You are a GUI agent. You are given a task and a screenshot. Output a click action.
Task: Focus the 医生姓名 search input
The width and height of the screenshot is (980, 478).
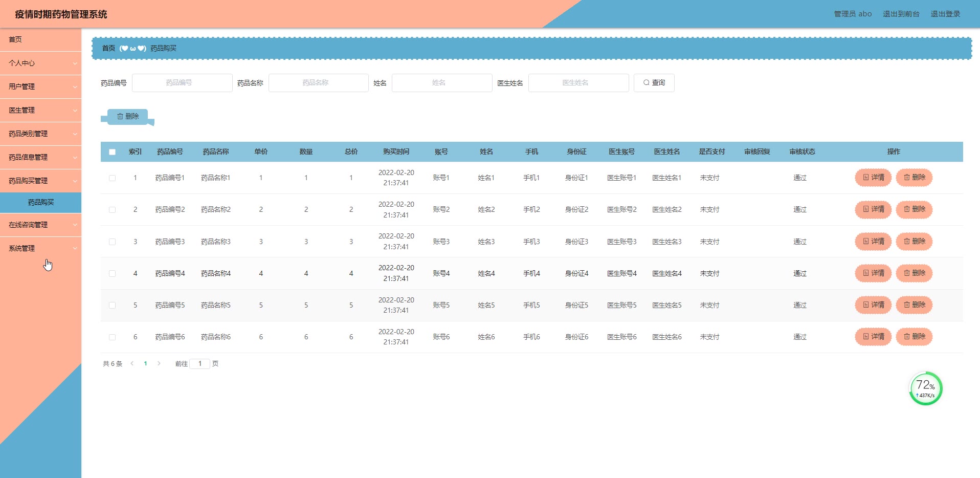tap(578, 83)
